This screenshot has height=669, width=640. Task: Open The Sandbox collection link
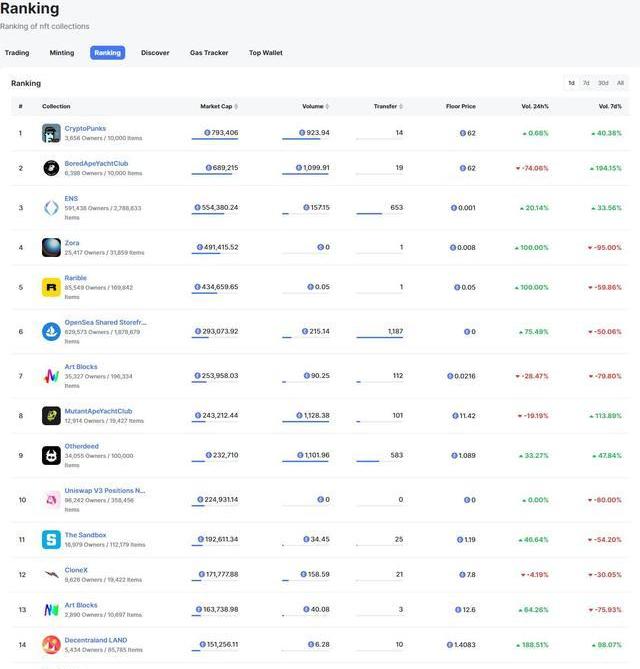click(x=85, y=535)
